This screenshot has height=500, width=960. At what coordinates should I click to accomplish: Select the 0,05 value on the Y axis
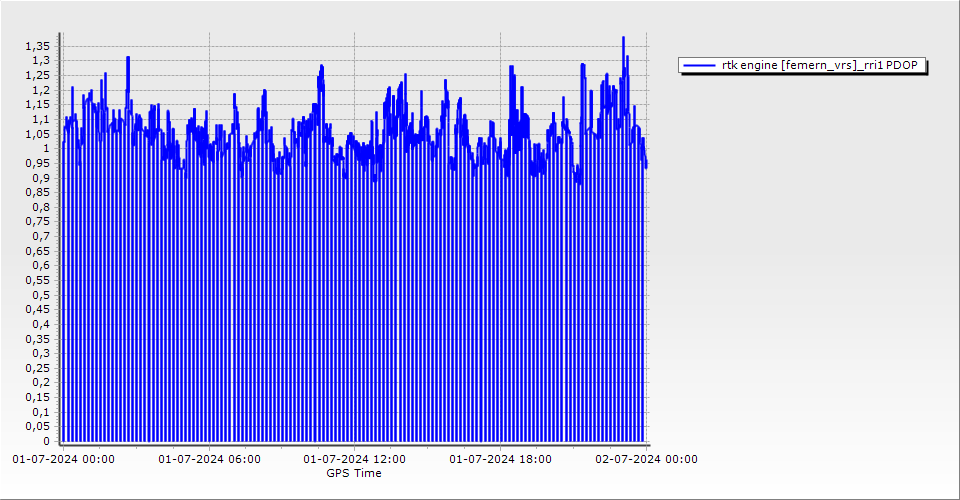(37, 427)
